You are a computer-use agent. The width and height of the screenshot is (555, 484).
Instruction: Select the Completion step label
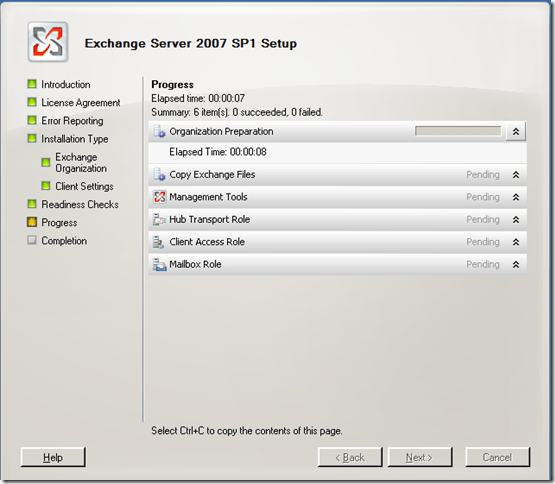tap(64, 241)
